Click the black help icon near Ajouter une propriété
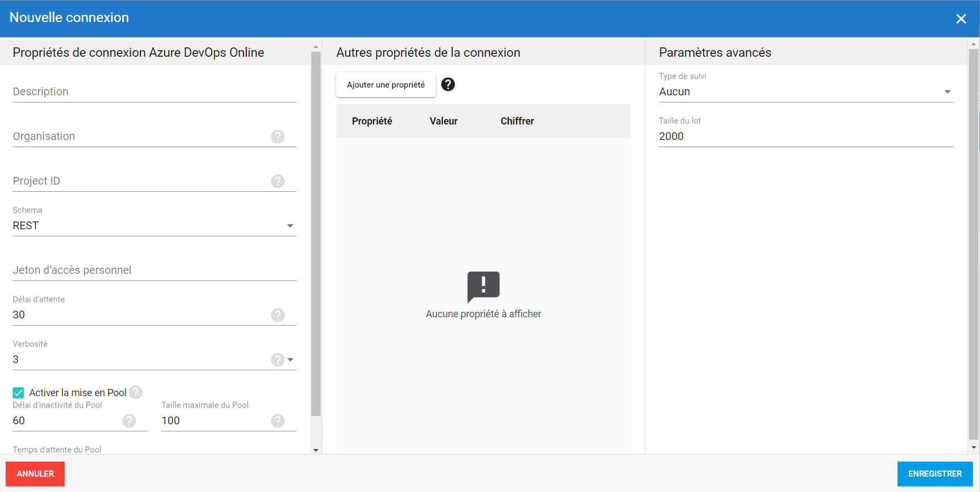 click(x=448, y=84)
